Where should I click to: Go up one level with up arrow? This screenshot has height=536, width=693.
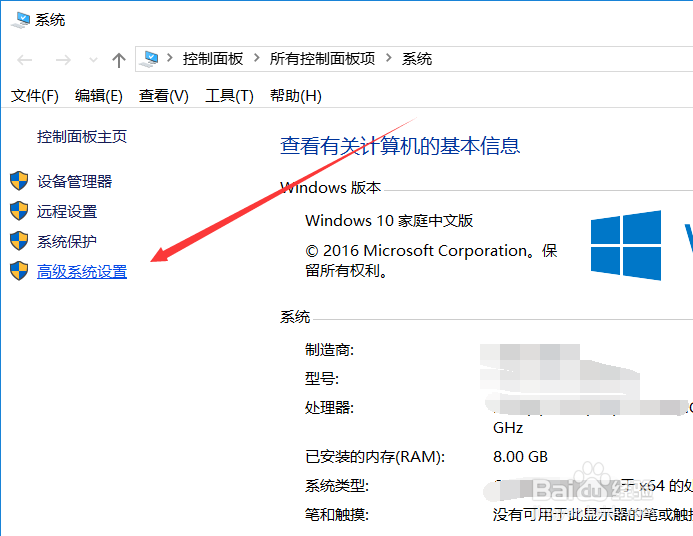[x=118, y=60]
